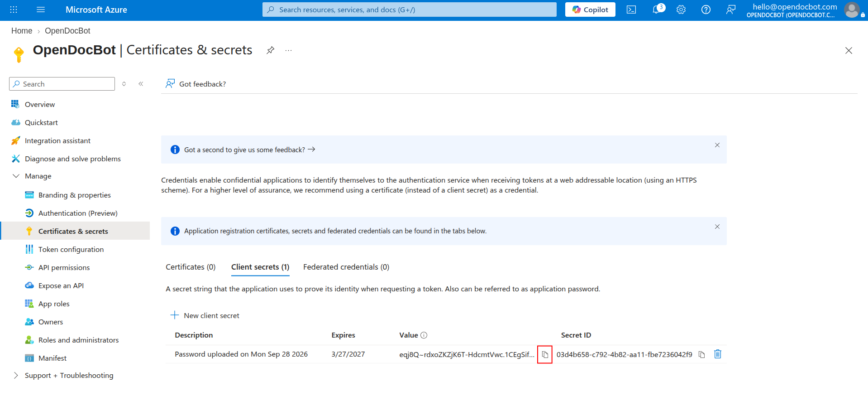Open portal settings gear
This screenshot has height=401, width=868.
681,10
